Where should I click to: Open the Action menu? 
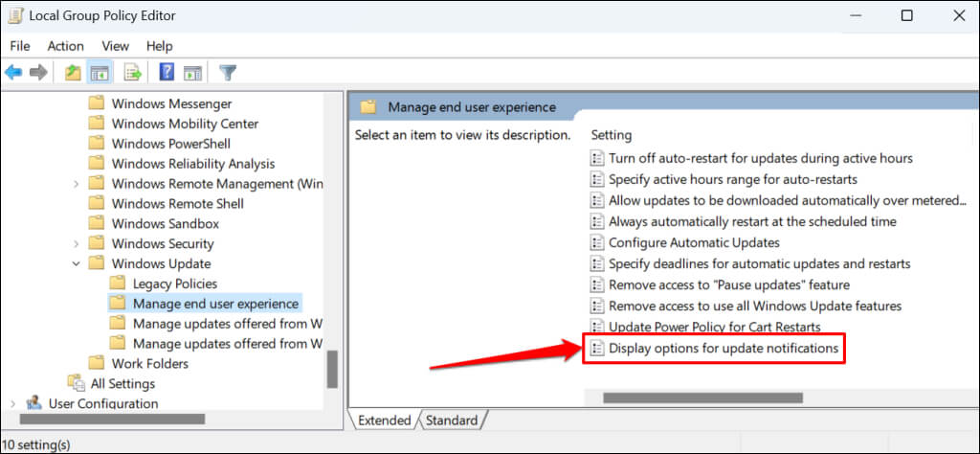coord(66,46)
